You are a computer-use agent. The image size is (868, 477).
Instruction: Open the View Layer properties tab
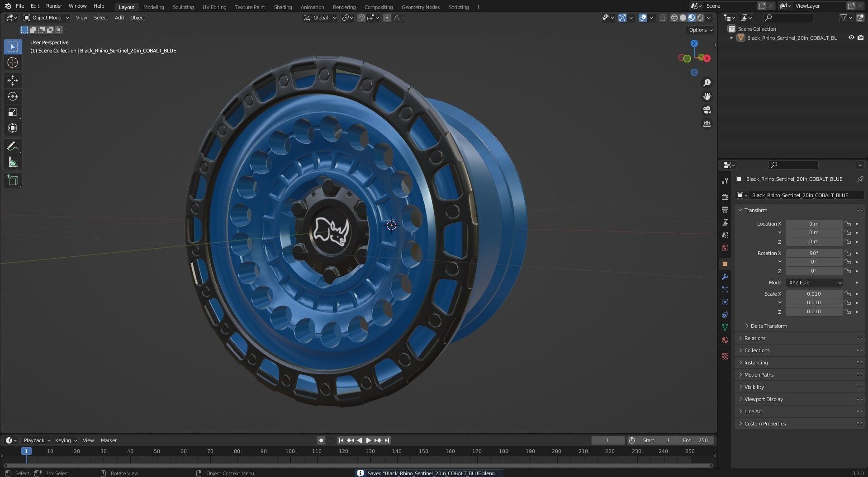pos(725,222)
